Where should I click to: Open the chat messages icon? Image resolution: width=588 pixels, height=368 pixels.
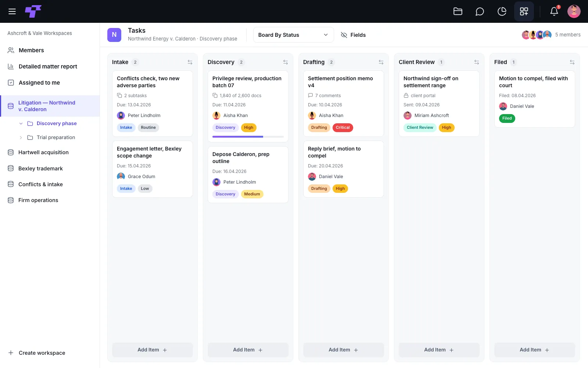click(480, 11)
